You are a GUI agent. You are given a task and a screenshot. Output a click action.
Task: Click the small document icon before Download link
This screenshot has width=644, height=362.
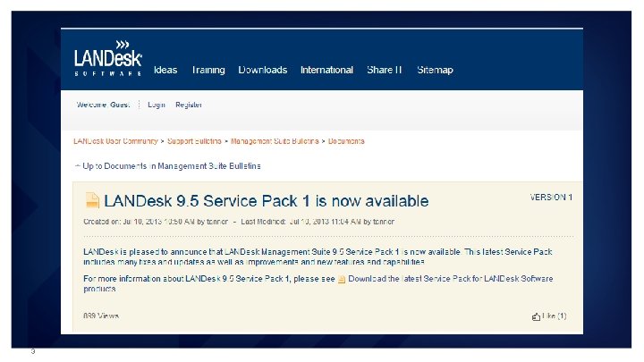(x=342, y=280)
